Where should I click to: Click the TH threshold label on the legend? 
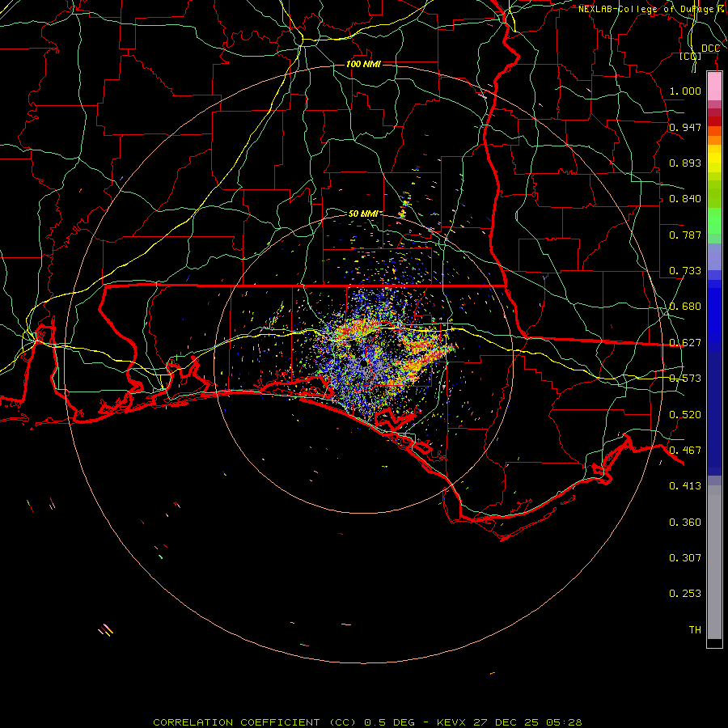(695, 630)
